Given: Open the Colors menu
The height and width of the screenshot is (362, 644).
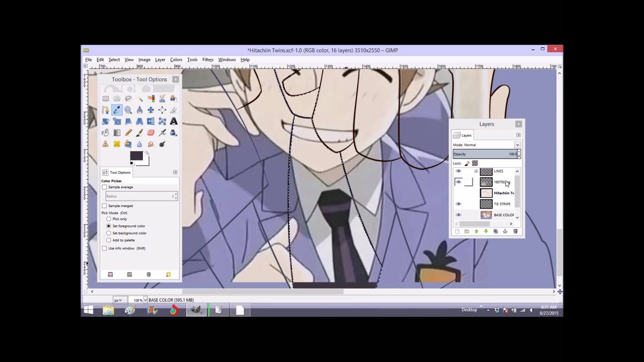Looking at the screenshot, I should 176,60.
